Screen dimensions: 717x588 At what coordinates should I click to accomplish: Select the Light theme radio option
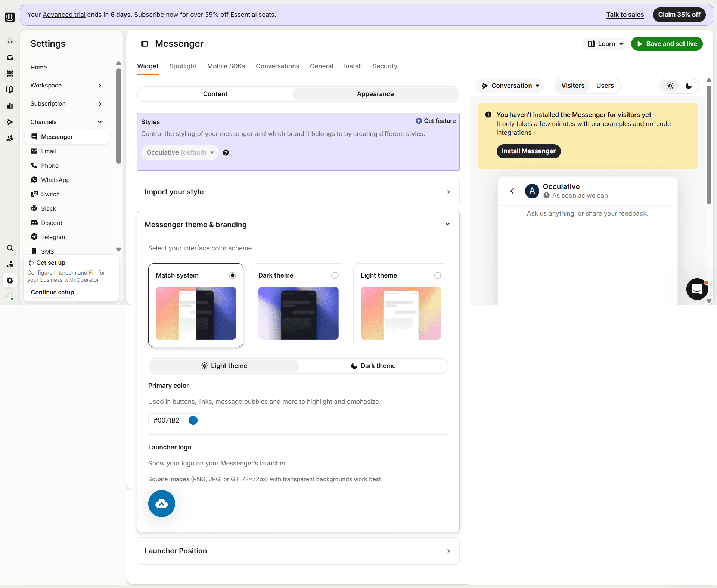pyautogui.click(x=437, y=275)
